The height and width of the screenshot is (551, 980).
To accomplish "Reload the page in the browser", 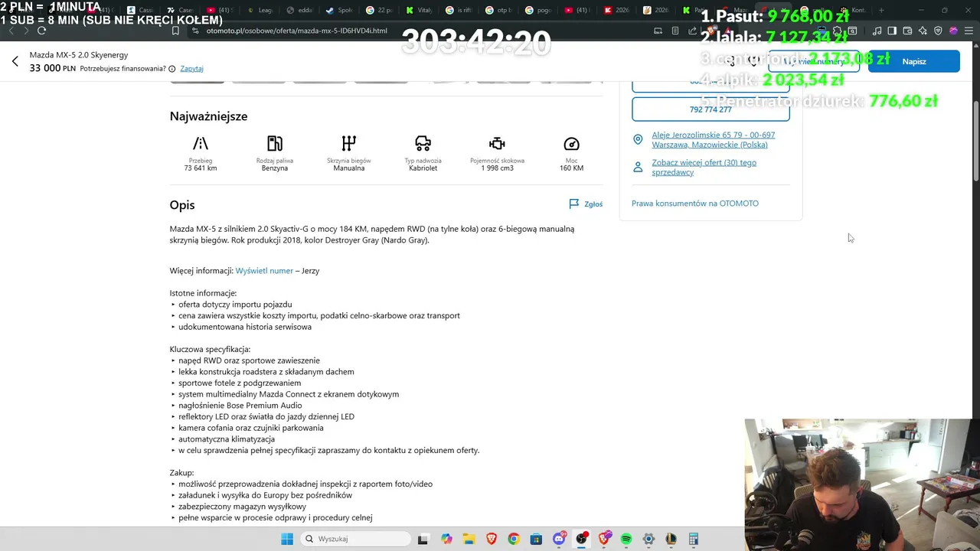I will (41, 31).
